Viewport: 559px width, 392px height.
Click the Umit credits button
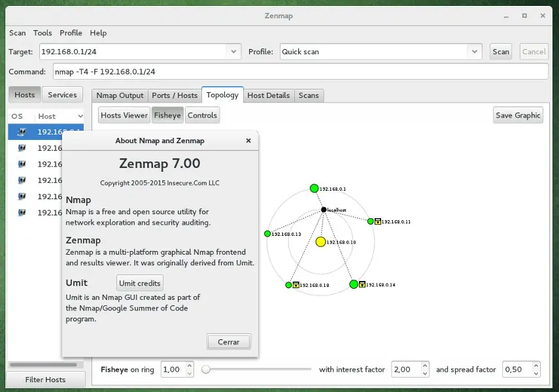(140, 283)
